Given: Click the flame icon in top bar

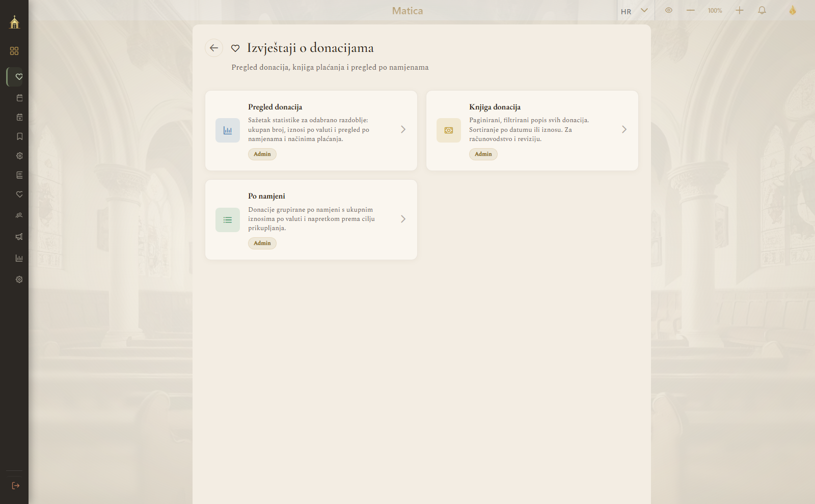Looking at the screenshot, I should coord(793,10).
